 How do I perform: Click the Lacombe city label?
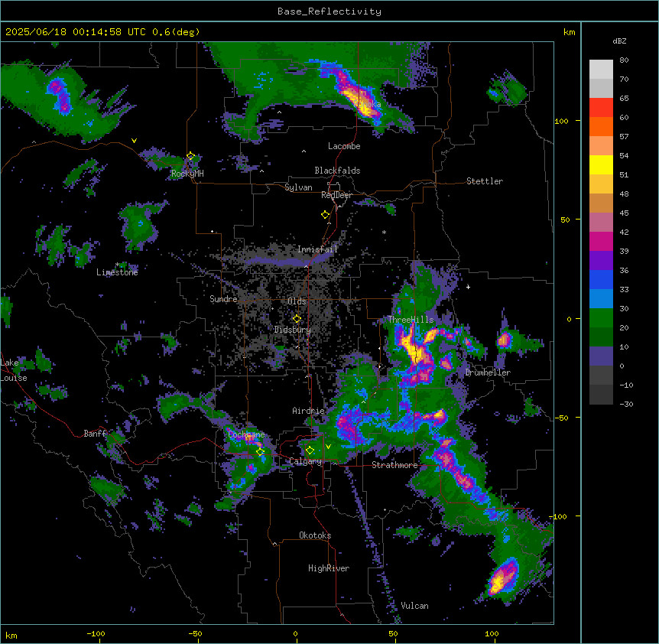point(344,146)
